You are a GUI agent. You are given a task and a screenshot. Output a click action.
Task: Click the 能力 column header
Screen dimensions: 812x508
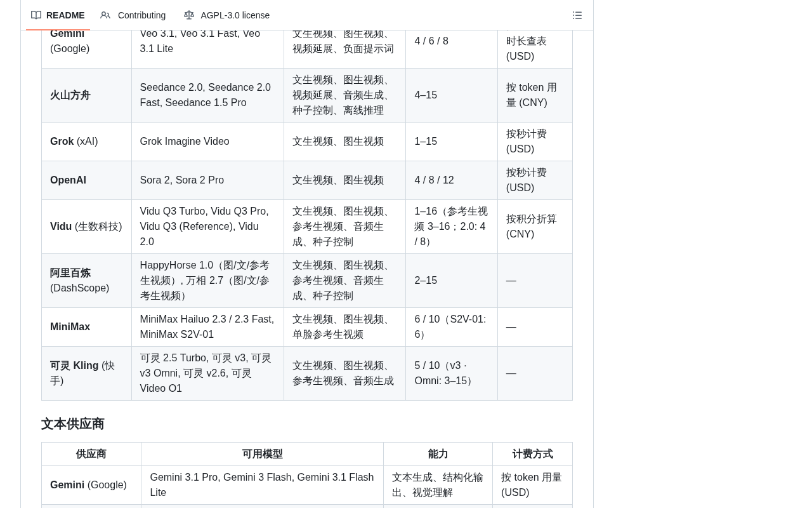click(438, 454)
